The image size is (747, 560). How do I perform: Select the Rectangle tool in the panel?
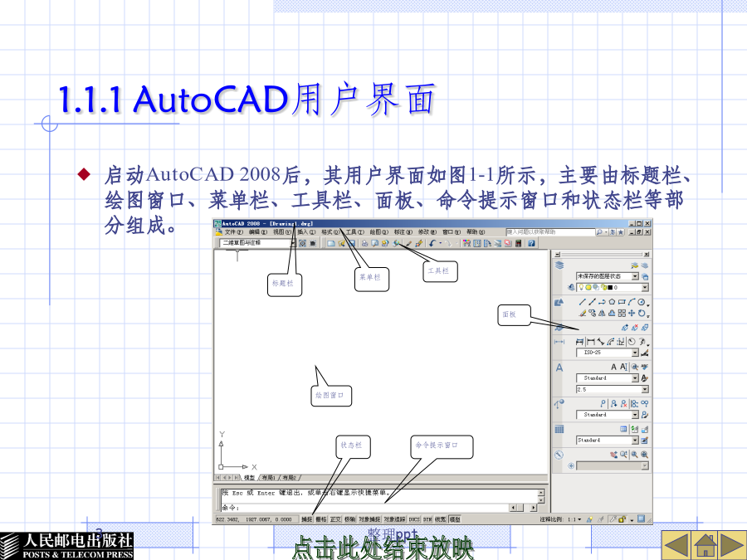[x=622, y=302]
